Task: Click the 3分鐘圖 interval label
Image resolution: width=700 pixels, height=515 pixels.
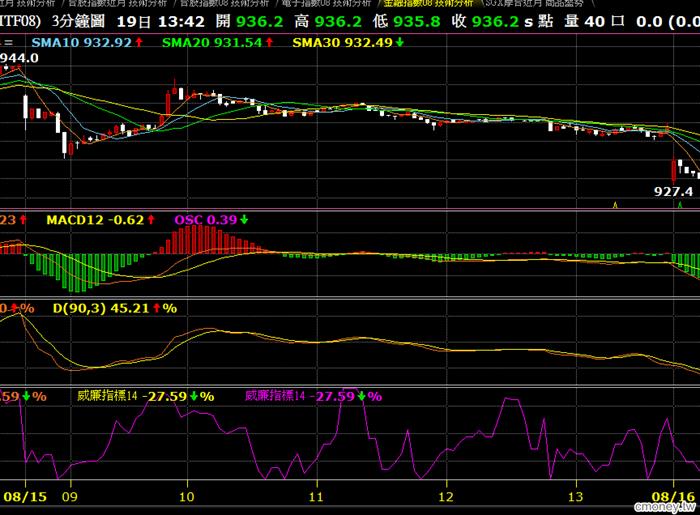Action: point(78,21)
